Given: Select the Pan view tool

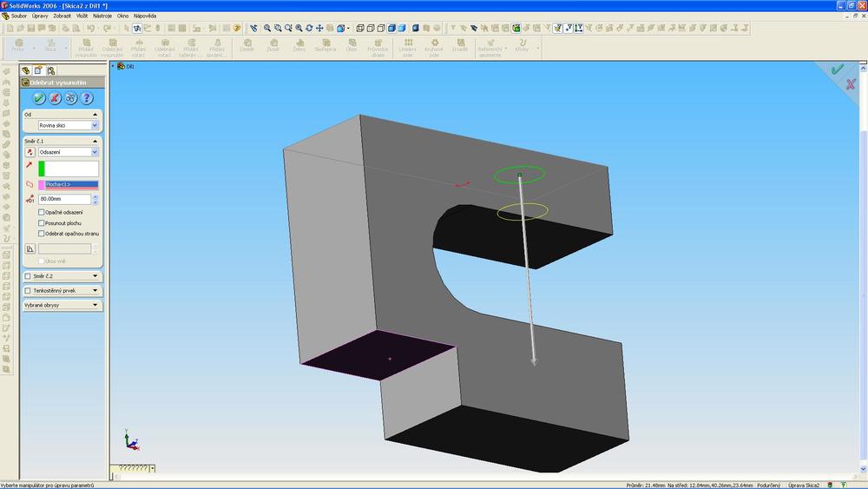Looking at the screenshot, I should tap(319, 28).
